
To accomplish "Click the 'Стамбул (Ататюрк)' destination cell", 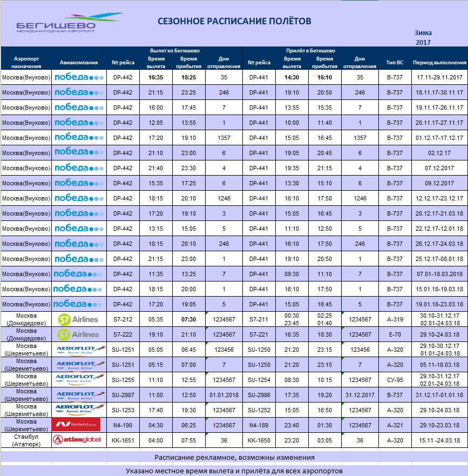I will 26,440.
